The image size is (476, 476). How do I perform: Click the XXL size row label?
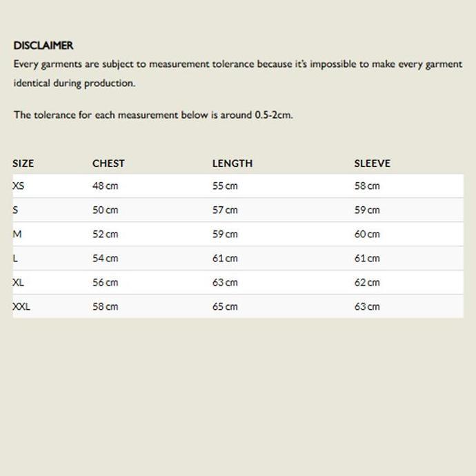21,306
